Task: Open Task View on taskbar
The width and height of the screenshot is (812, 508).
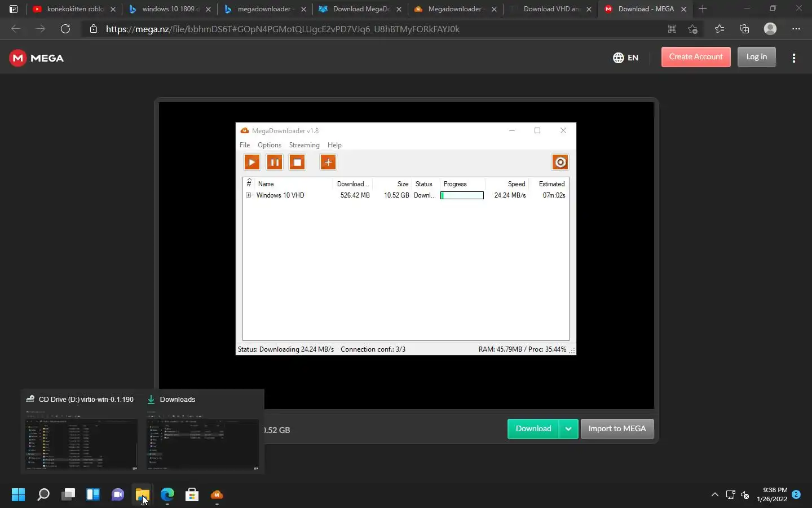Action: click(68, 495)
